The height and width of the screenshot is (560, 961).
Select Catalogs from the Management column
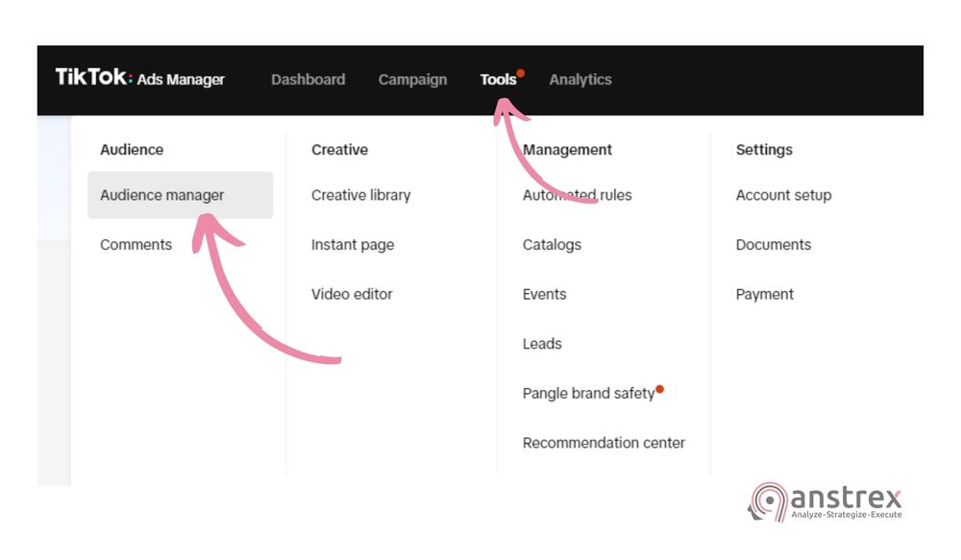click(552, 244)
